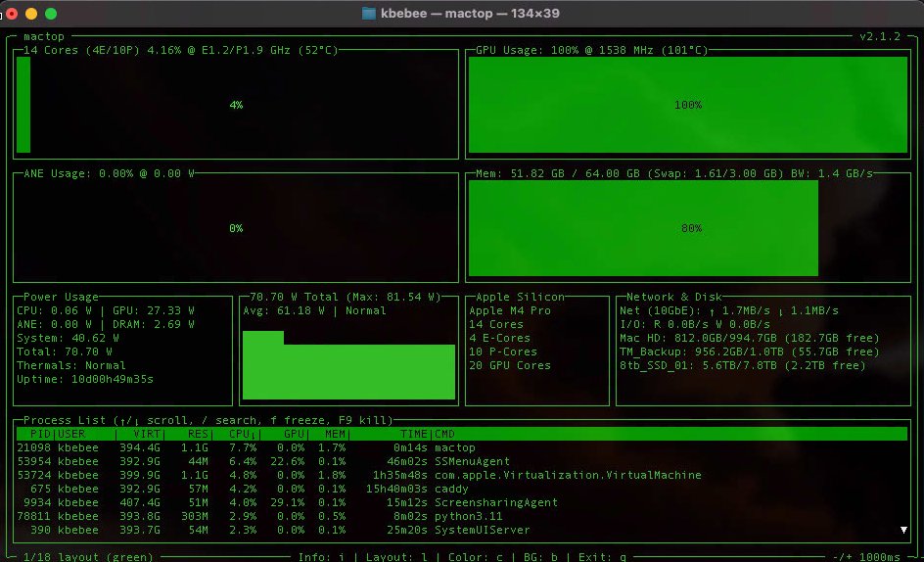Sort processes by the GPU column header
Image resolution: width=924 pixels, height=562 pixels.
tap(294, 434)
